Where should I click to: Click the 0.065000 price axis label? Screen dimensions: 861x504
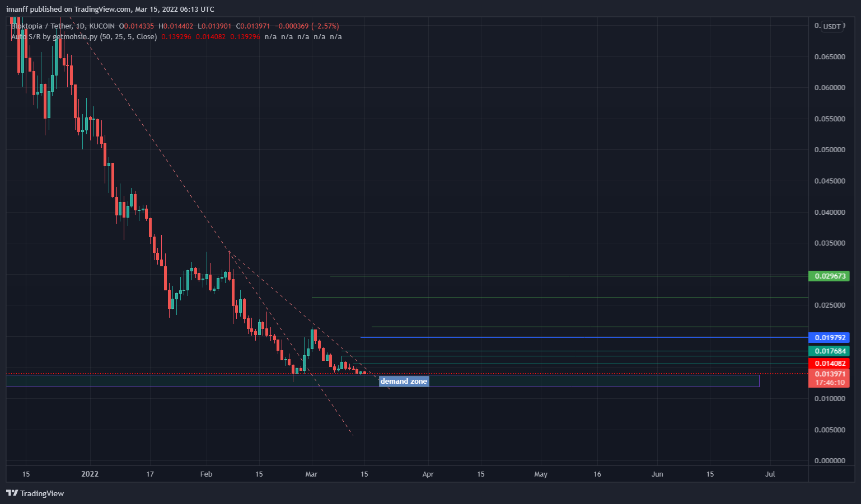point(830,57)
